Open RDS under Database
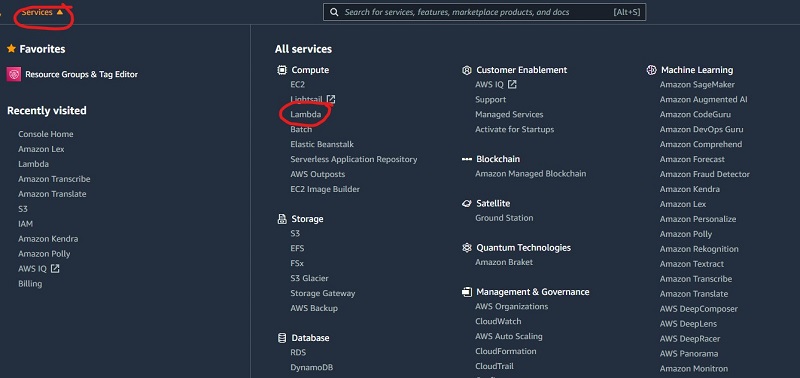The image size is (800, 378). pyautogui.click(x=298, y=352)
